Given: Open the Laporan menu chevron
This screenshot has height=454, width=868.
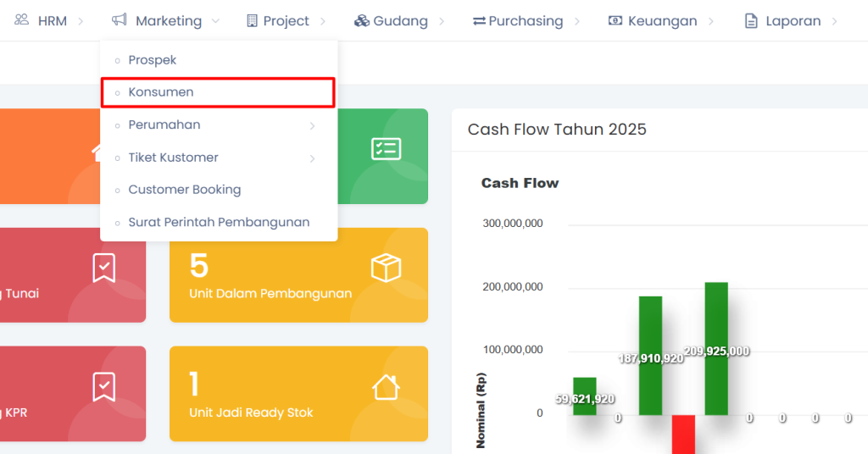Looking at the screenshot, I should point(835,21).
